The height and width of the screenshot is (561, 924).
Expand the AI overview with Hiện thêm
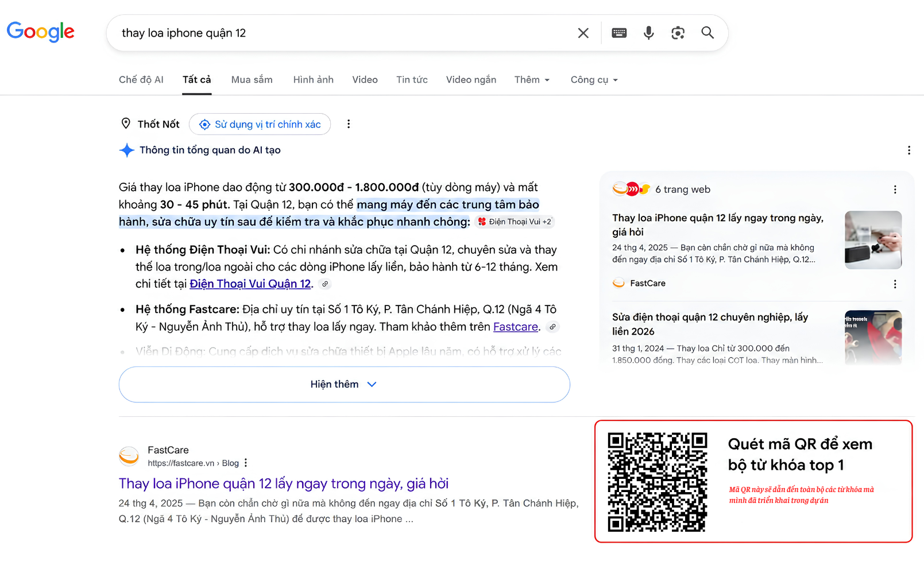(x=344, y=384)
